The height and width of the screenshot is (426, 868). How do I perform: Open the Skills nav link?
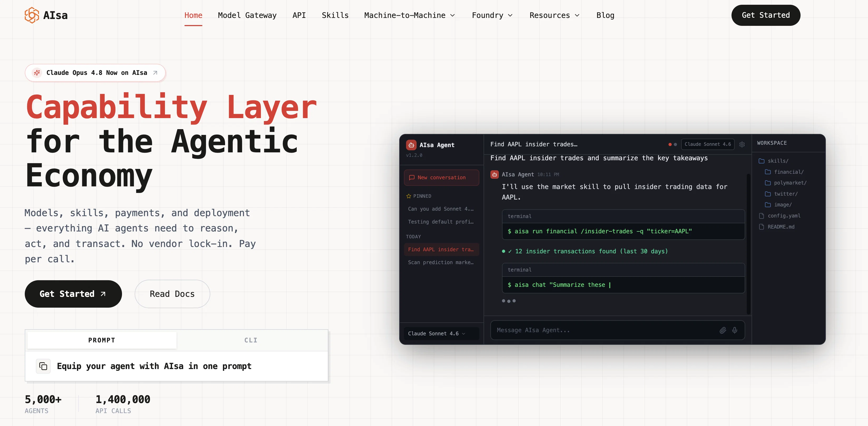coord(335,15)
